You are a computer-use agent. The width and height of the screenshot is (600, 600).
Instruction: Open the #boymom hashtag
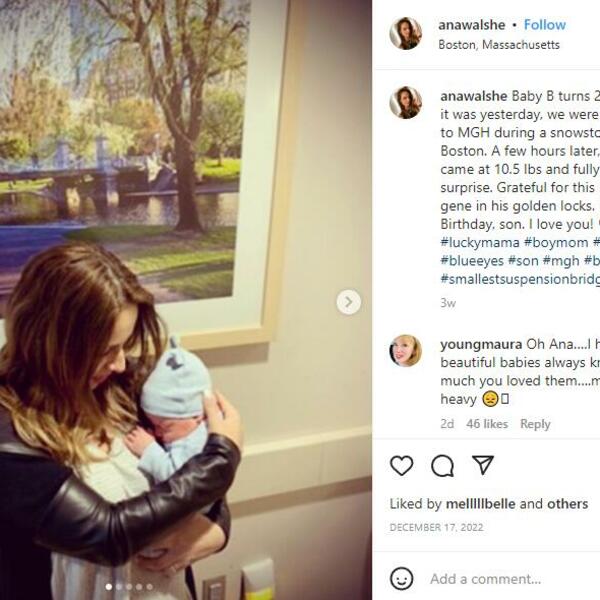tap(556, 243)
